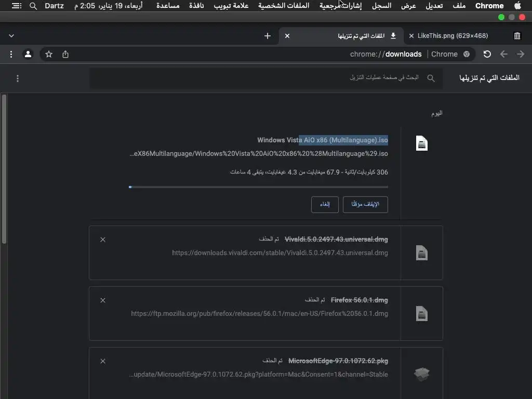Click the Firefox 56.0.1.dmg name

point(360,300)
